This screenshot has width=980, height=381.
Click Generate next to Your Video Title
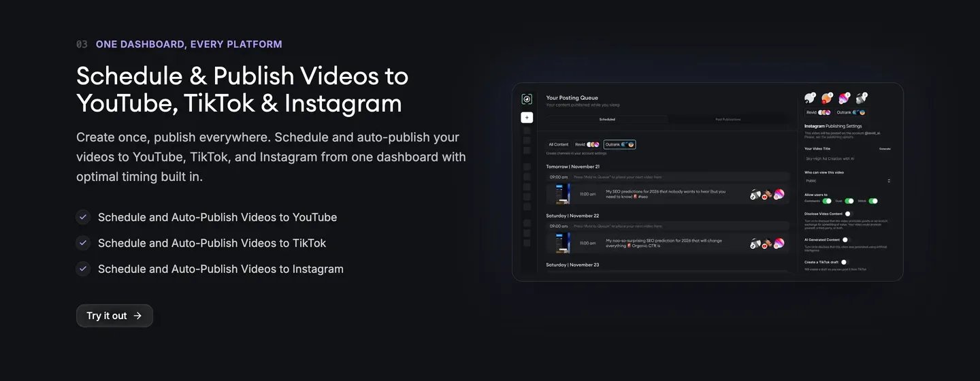point(885,148)
